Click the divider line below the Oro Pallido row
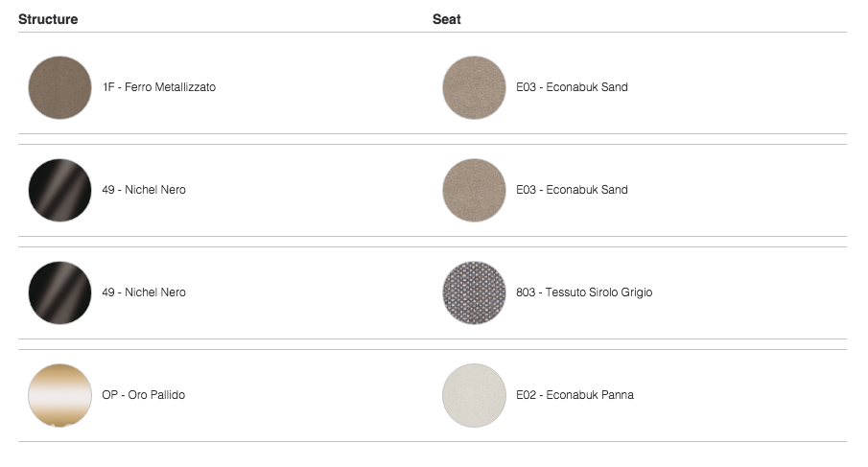The width and height of the screenshot is (868, 467). (433, 441)
